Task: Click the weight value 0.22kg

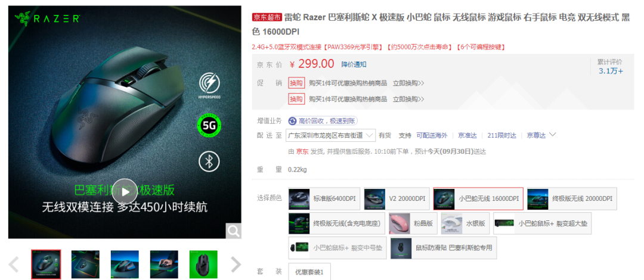Action: (x=298, y=170)
